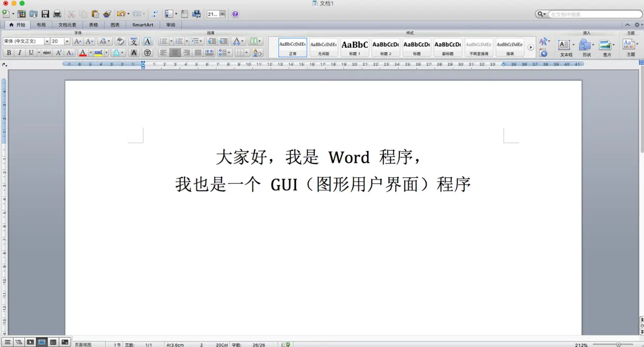Viewport: 644px width, 347px height.
Task: Select the Format Painter brush icon
Action: tap(107, 14)
